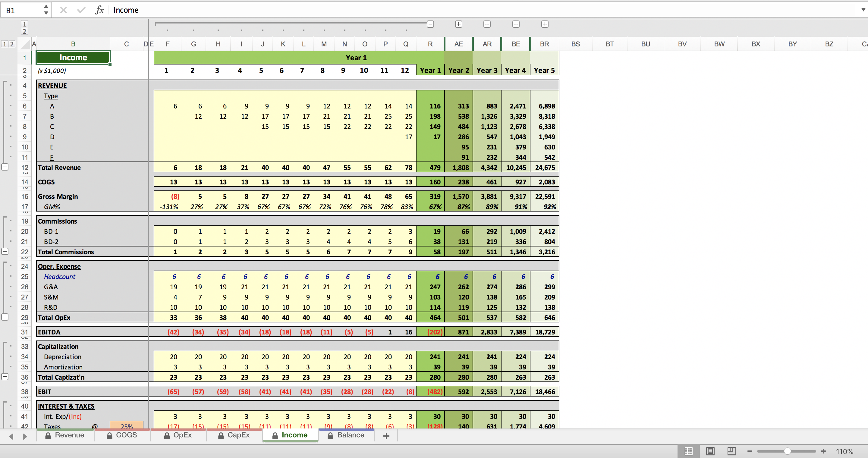Viewport: 868px width, 458px height.
Task: Select the Income sheet tab
Action: (290, 435)
